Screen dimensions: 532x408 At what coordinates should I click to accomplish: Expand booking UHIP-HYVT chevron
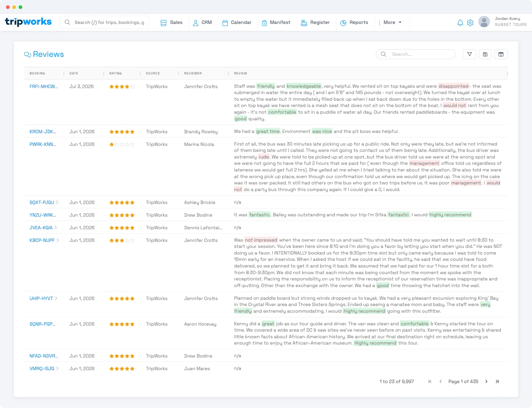click(56, 298)
